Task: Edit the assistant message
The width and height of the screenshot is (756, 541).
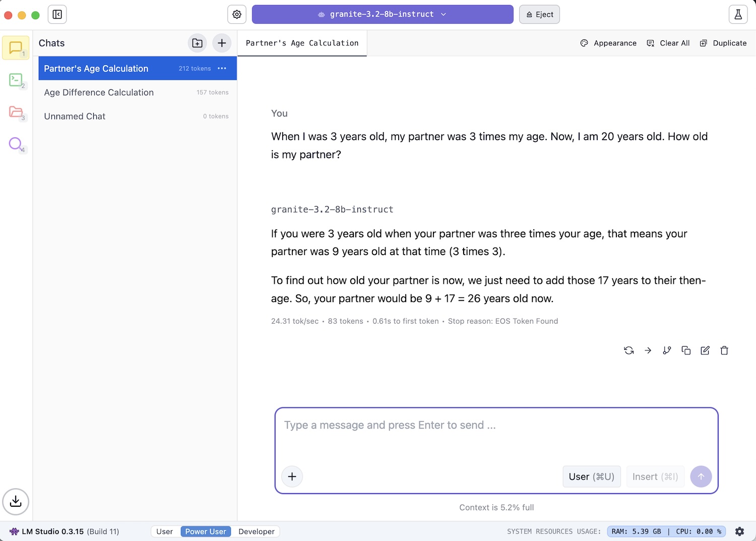Action: click(705, 350)
